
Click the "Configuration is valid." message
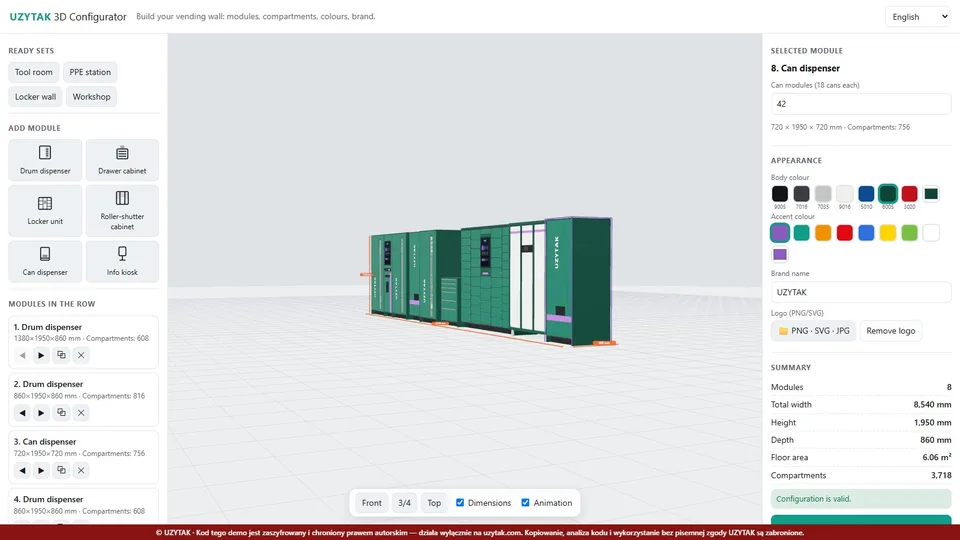(x=861, y=499)
